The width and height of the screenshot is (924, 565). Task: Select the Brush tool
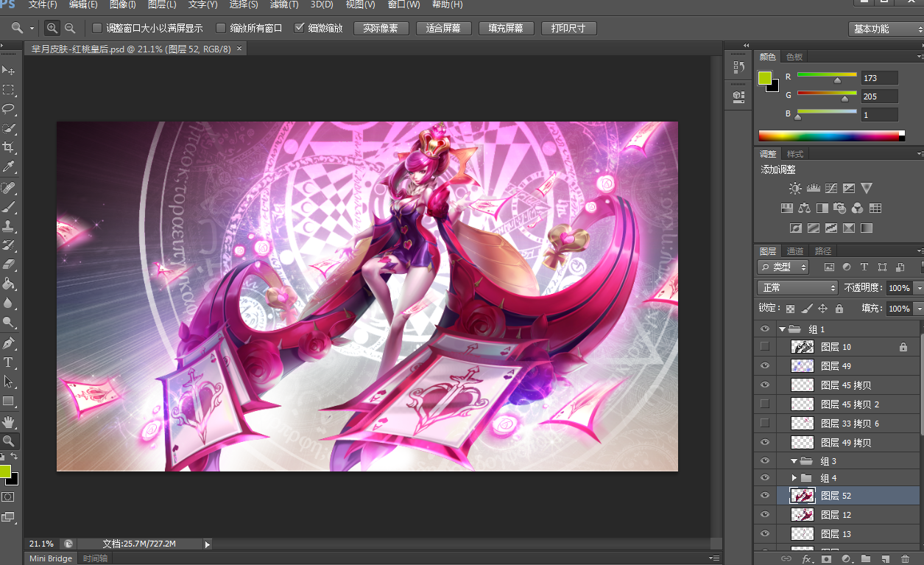8,207
